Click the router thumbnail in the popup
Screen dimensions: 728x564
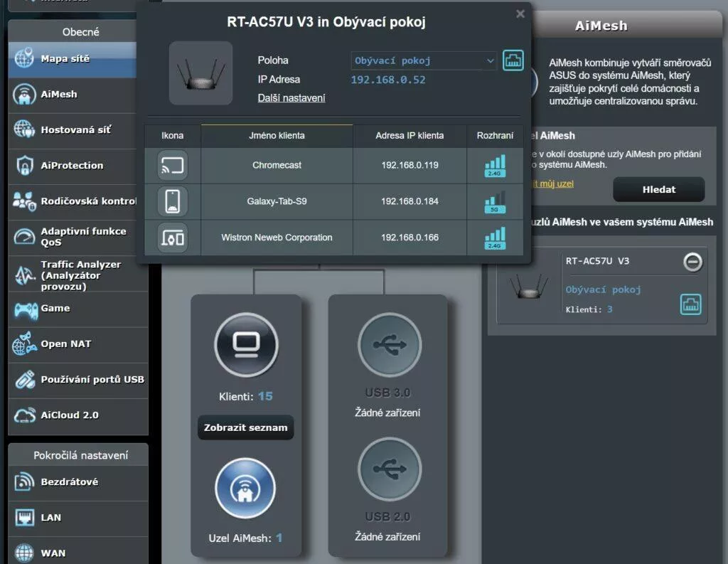200,73
